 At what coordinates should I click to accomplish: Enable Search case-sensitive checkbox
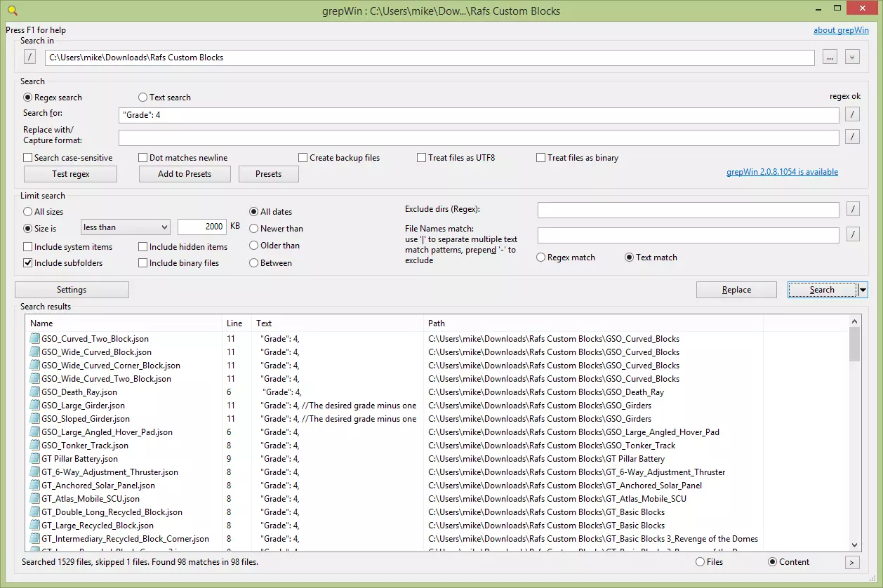[x=28, y=158]
